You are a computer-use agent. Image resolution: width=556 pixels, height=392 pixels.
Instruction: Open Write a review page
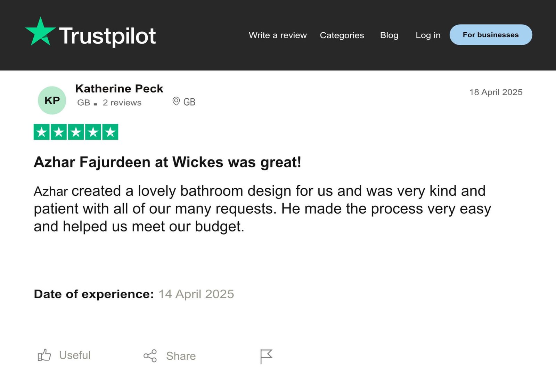tap(278, 35)
